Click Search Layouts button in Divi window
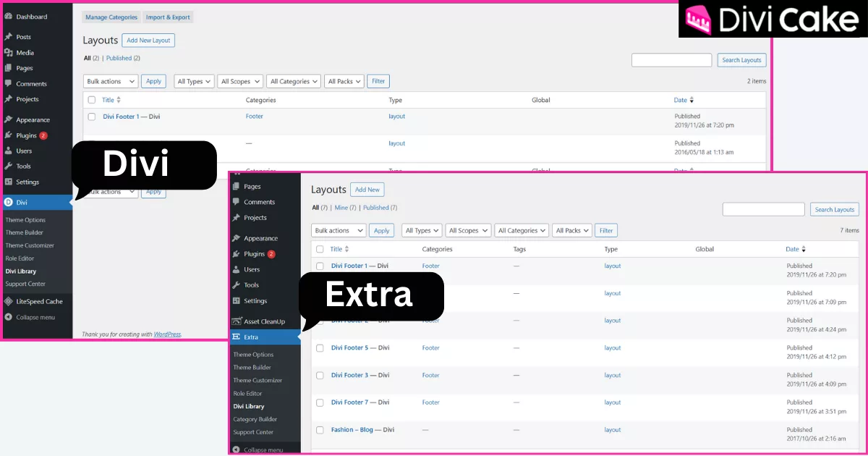Screen dimensions: 868x456 (741, 60)
